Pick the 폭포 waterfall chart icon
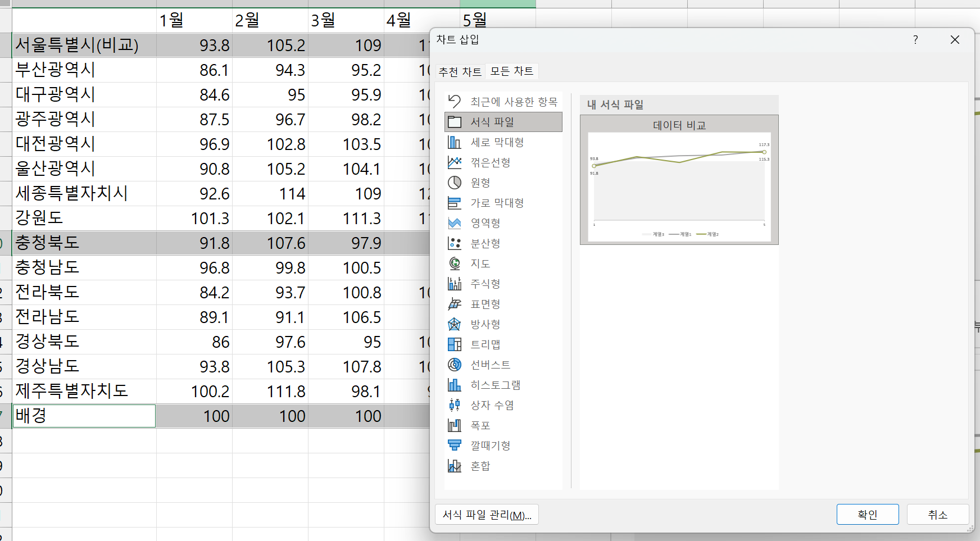Image resolution: width=980 pixels, height=541 pixels. [455, 425]
